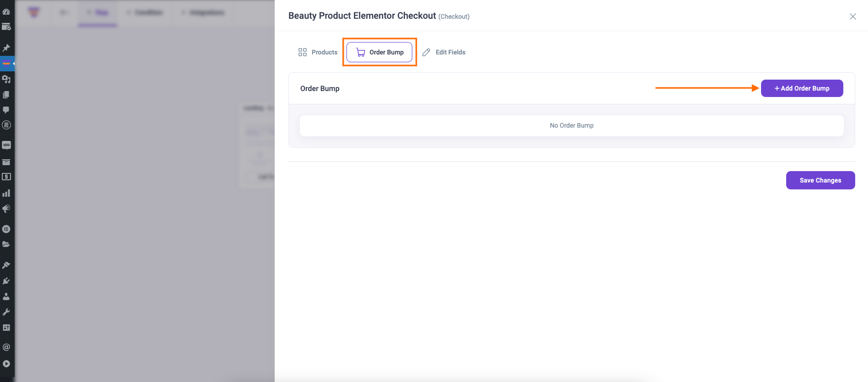Open Comments speech bubble icon

[x=6, y=110]
